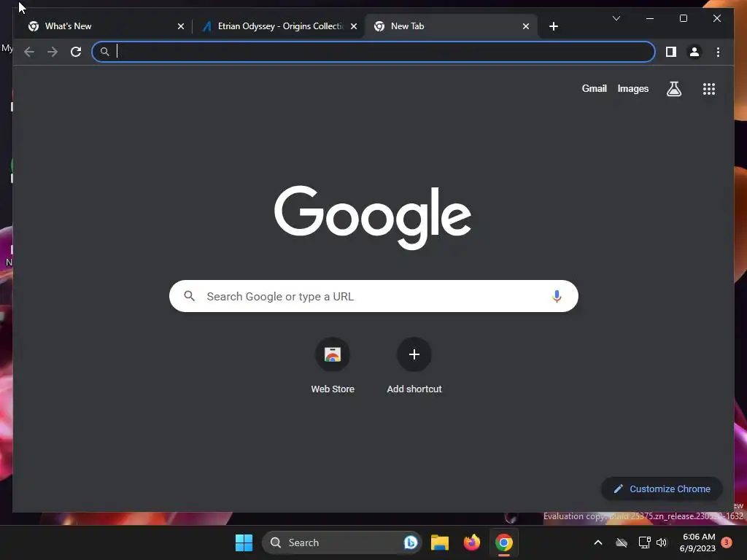Click the volume speaker icon
747x560 pixels.
point(661,542)
